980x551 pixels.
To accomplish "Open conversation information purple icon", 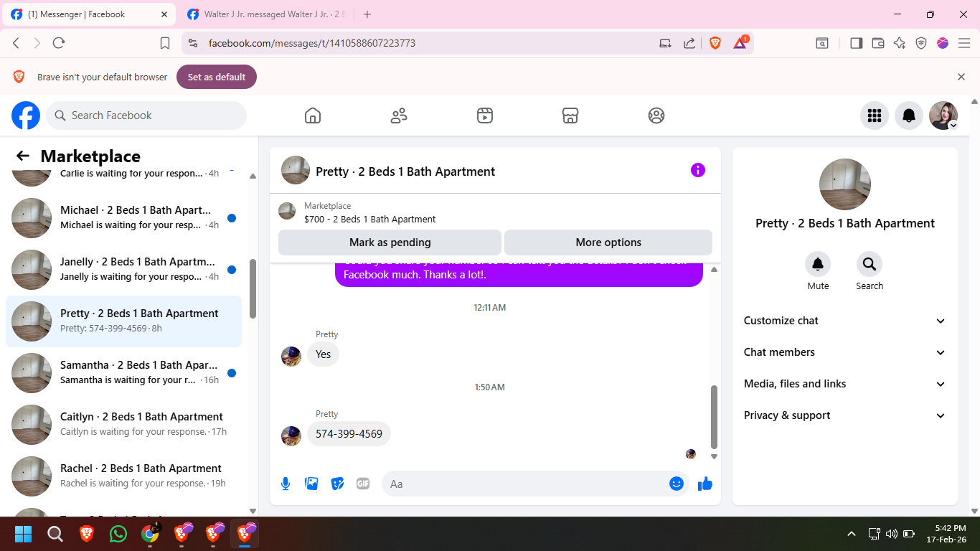I will coord(698,170).
